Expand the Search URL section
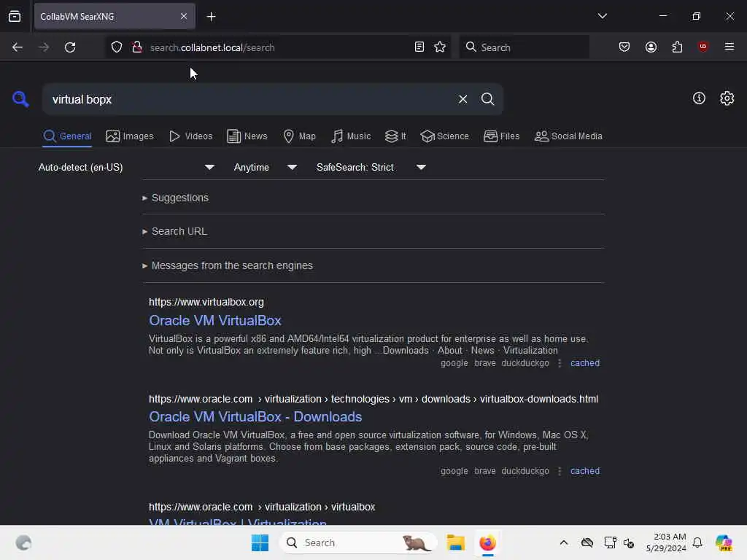The height and width of the screenshot is (560, 747). pyautogui.click(x=175, y=231)
